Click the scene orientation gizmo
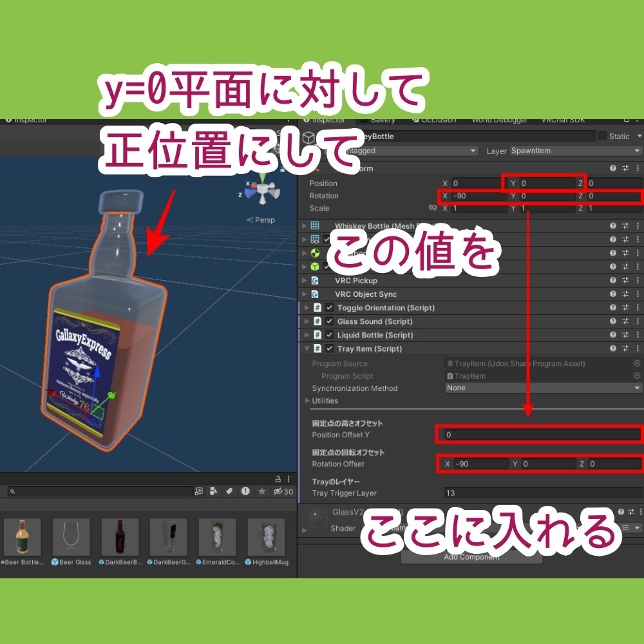 coord(261,191)
